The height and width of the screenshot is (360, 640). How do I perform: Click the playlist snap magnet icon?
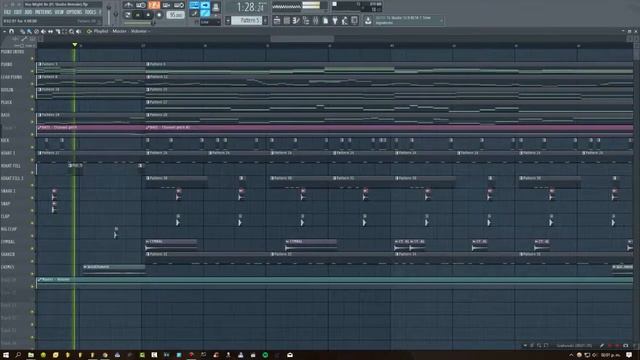(x=11, y=31)
